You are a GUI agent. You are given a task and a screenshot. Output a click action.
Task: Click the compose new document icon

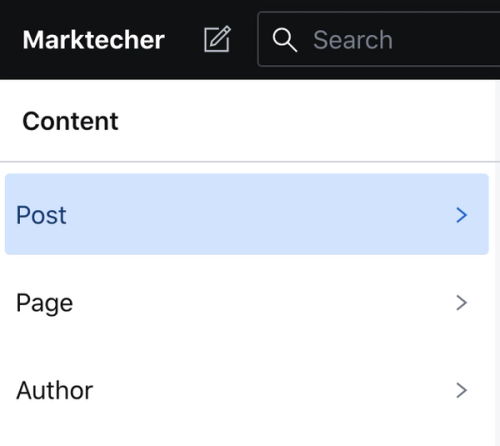(x=217, y=39)
